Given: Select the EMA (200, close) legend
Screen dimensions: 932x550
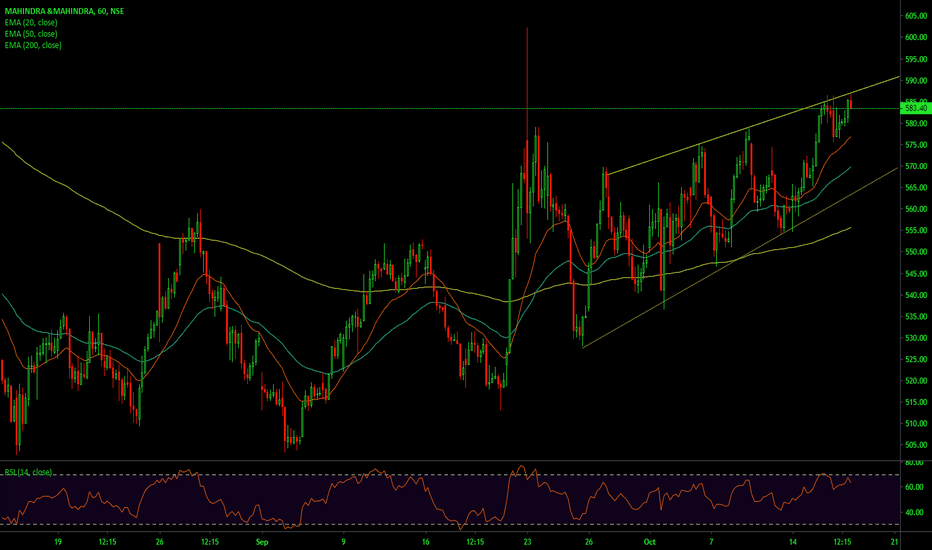Looking at the screenshot, I should pos(33,45).
